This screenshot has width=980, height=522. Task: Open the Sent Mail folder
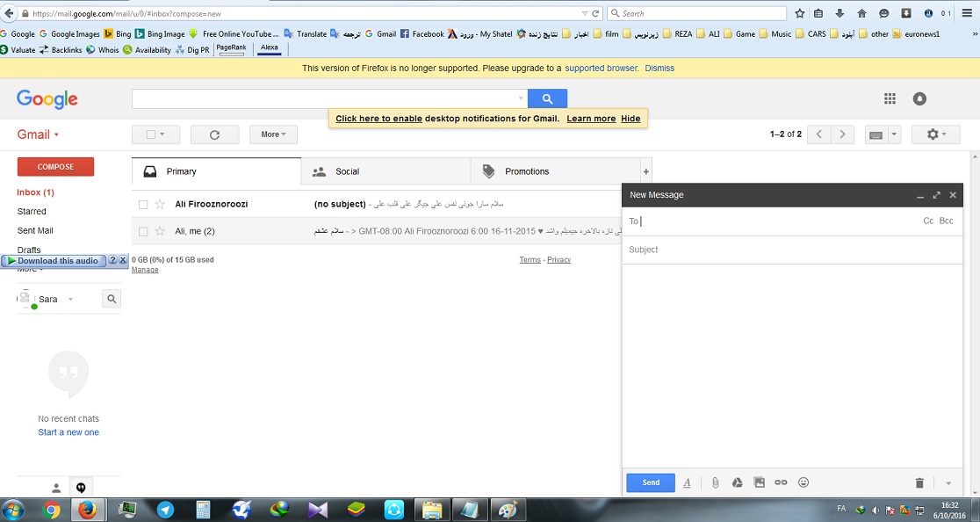(x=35, y=230)
